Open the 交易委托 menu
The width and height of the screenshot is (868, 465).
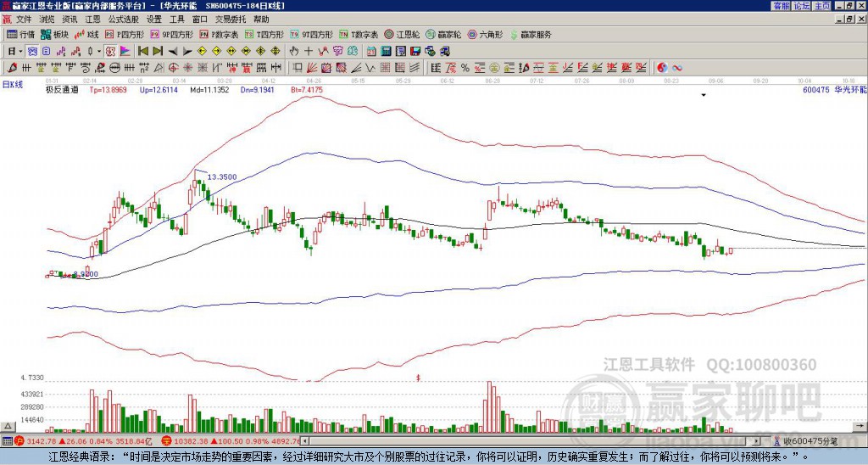click(231, 20)
